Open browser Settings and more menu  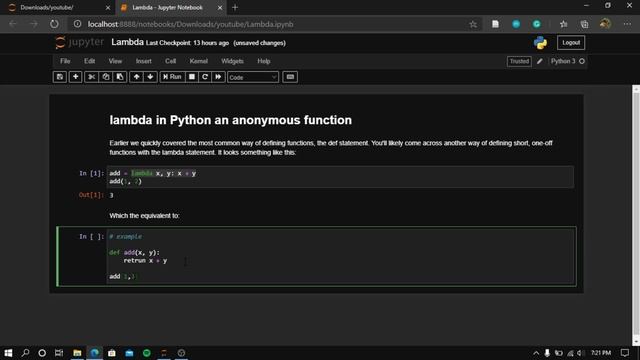[627, 24]
